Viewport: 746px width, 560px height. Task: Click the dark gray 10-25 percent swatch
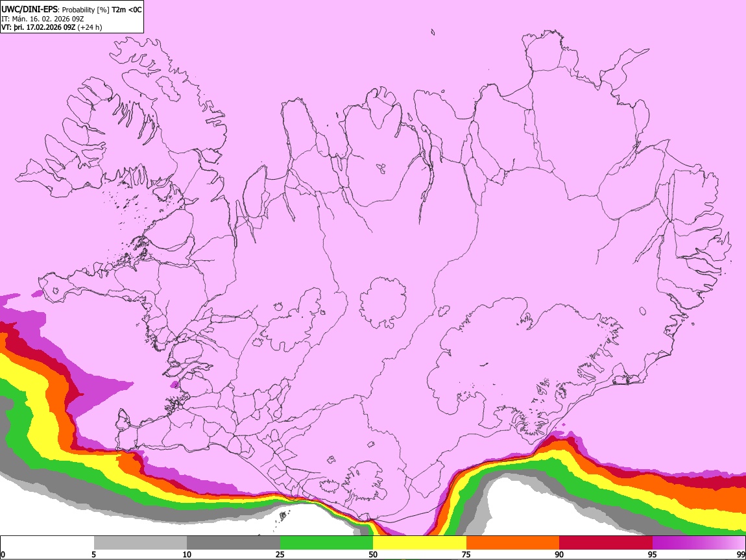[x=234, y=543]
